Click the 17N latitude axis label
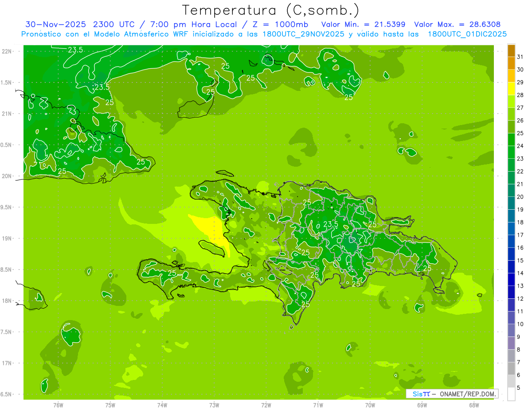The image size is (532, 411). 7,364
